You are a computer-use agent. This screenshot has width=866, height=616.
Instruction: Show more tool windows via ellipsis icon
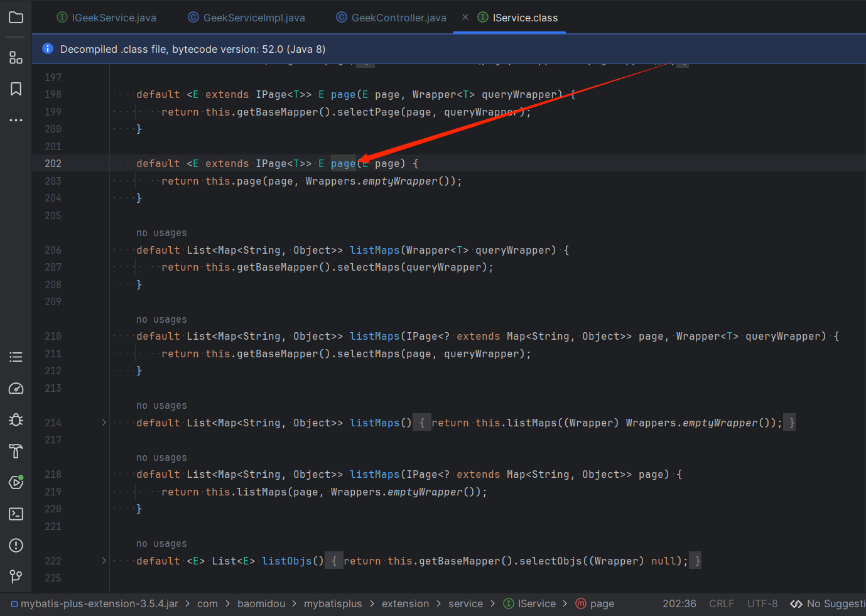(16, 120)
